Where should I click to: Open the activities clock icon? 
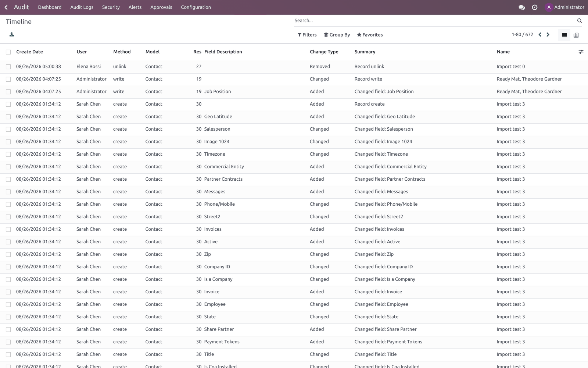click(535, 7)
